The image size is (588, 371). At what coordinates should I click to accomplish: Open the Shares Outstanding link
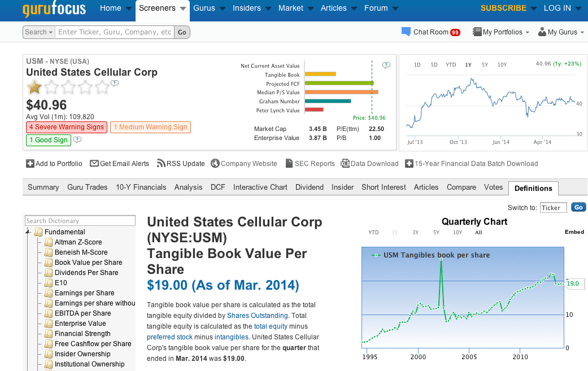point(257,316)
